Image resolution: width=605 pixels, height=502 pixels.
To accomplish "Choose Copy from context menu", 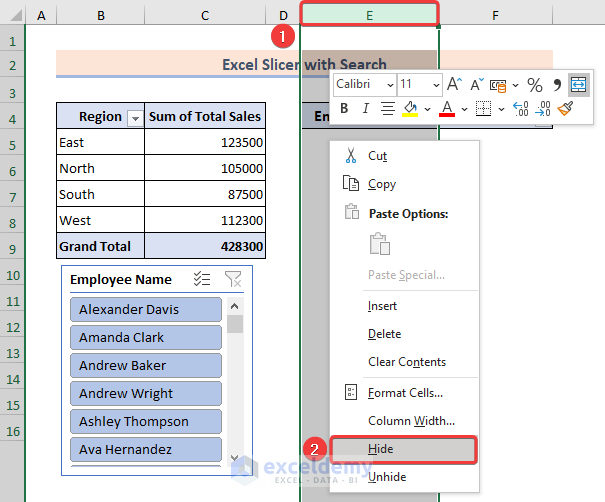I will coord(404,184).
